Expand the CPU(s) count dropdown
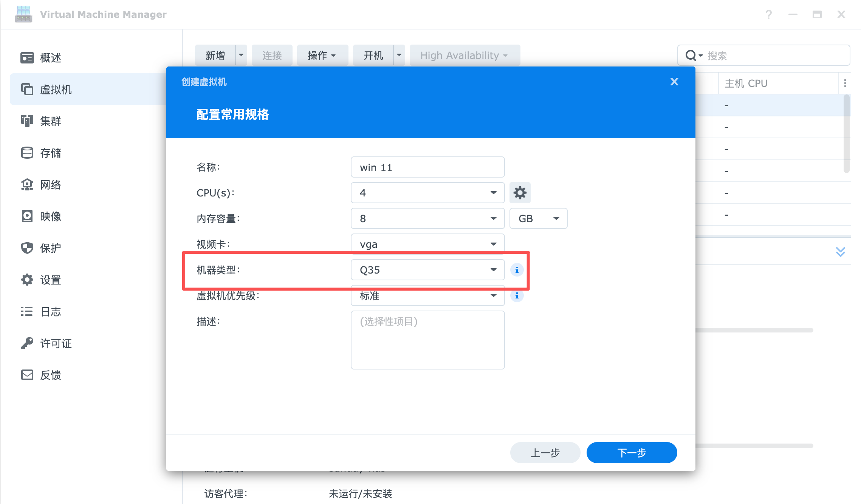 click(x=427, y=193)
